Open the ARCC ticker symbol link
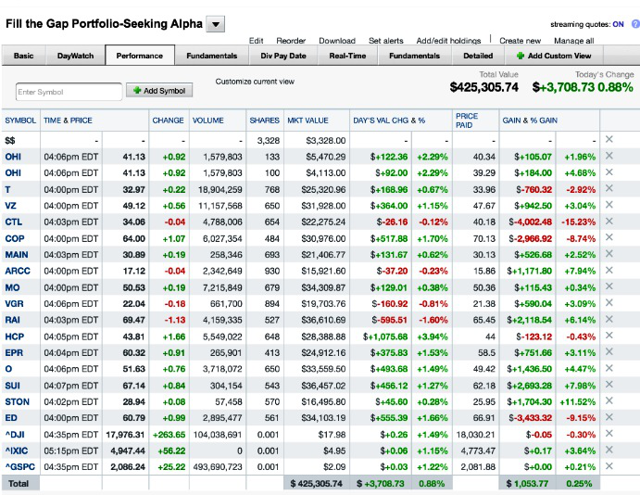This screenshot has height=495, width=640. coord(18,271)
